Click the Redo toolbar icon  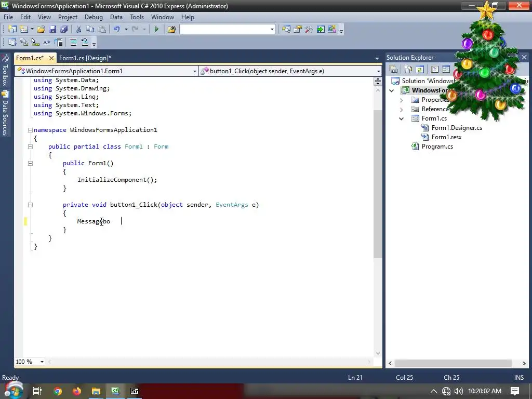coord(135,30)
